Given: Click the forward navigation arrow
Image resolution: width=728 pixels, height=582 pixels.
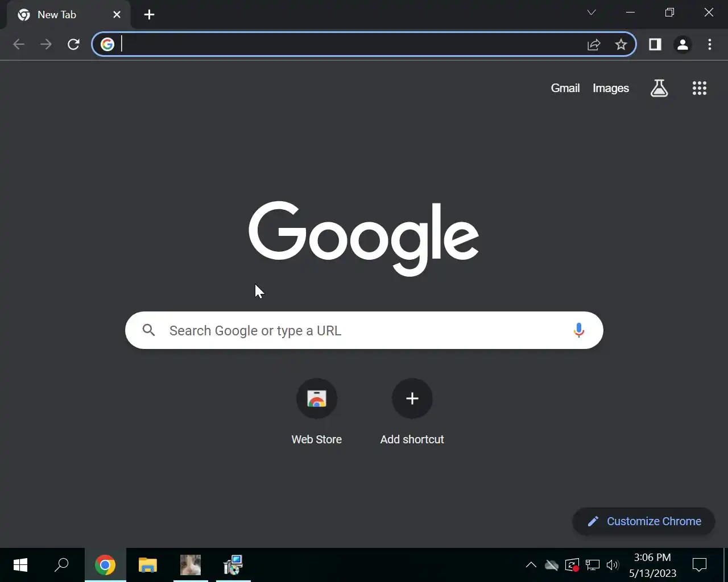Looking at the screenshot, I should [46, 44].
